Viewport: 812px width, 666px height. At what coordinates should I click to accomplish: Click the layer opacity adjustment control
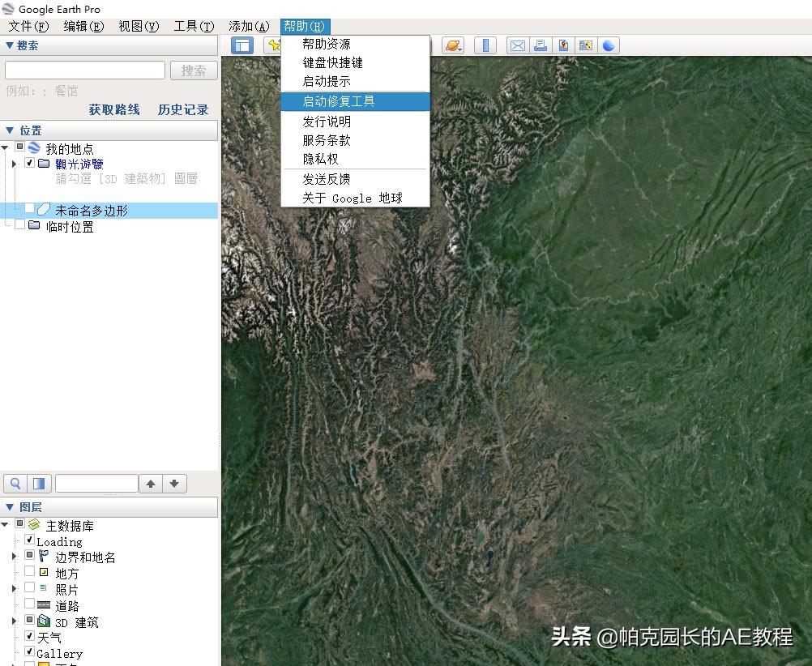pos(39,483)
